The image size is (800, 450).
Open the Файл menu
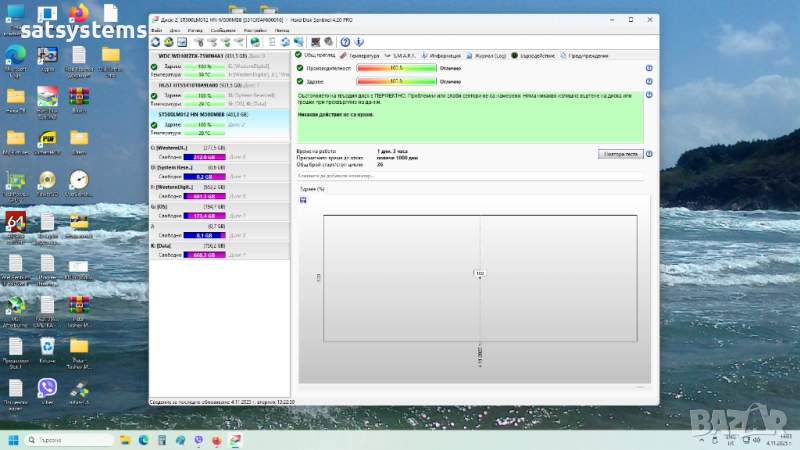pos(156,30)
